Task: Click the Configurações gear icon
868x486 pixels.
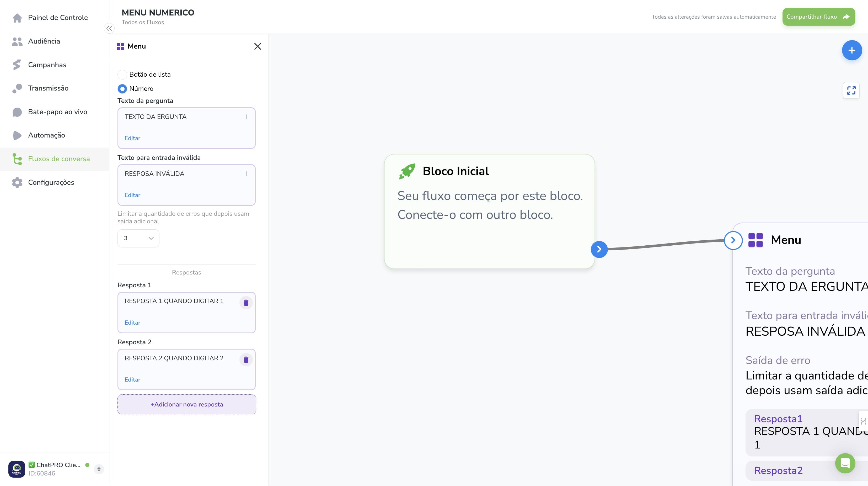Action: coord(17,182)
